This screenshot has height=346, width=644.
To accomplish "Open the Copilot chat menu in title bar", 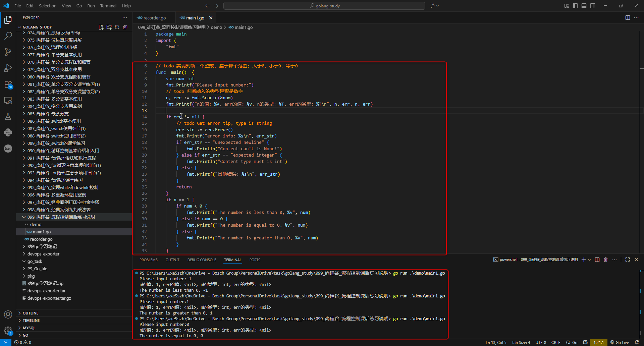I will [434, 6].
